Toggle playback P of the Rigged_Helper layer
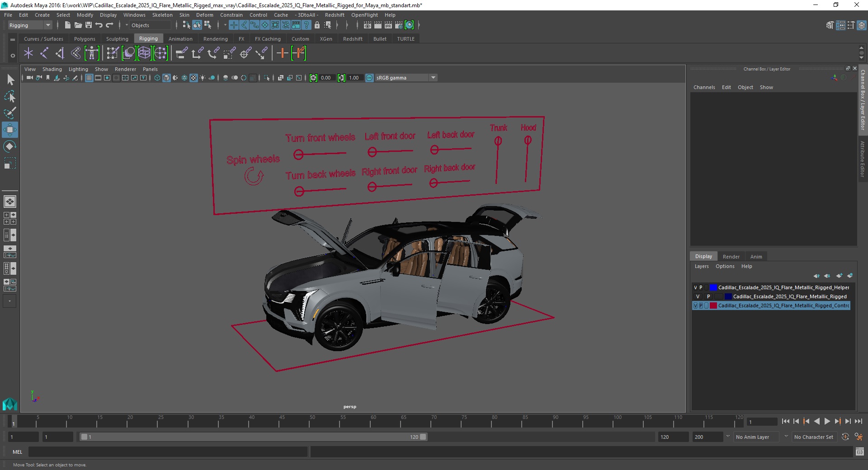The height and width of the screenshot is (470, 868). coord(701,287)
